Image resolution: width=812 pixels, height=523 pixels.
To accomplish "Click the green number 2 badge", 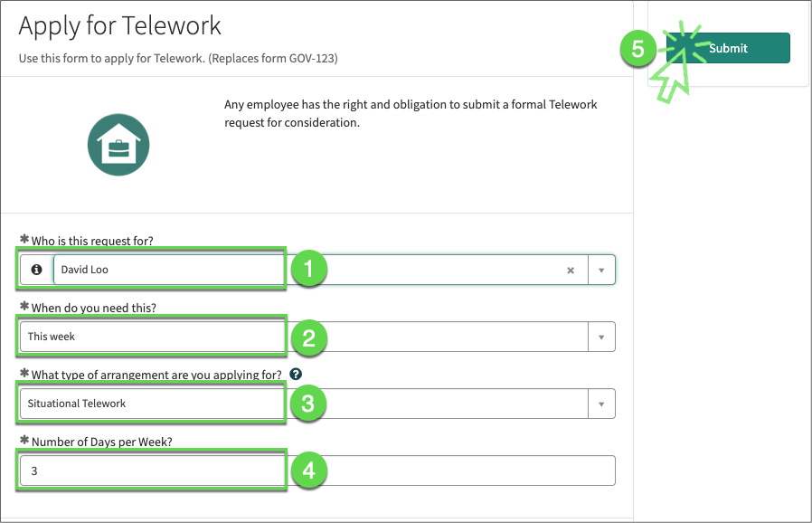I will (307, 337).
